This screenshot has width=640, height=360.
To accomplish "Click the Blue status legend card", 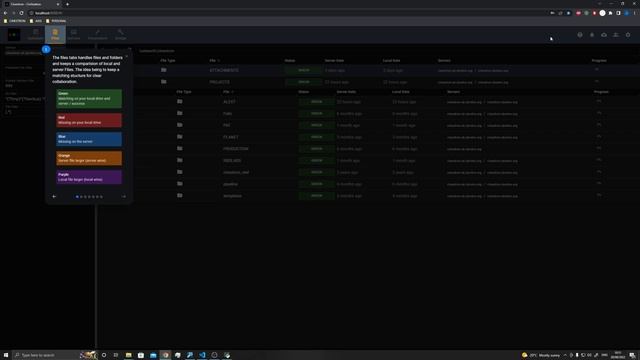I will (89, 139).
